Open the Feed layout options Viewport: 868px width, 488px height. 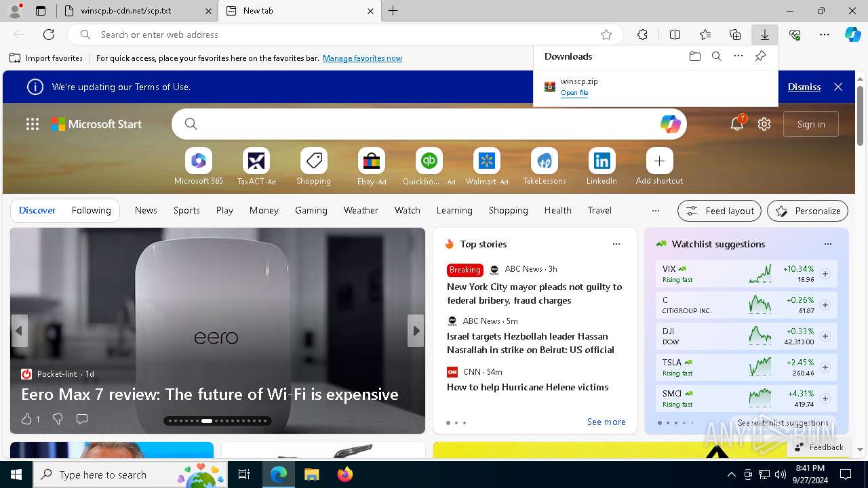(x=719, y=211)
